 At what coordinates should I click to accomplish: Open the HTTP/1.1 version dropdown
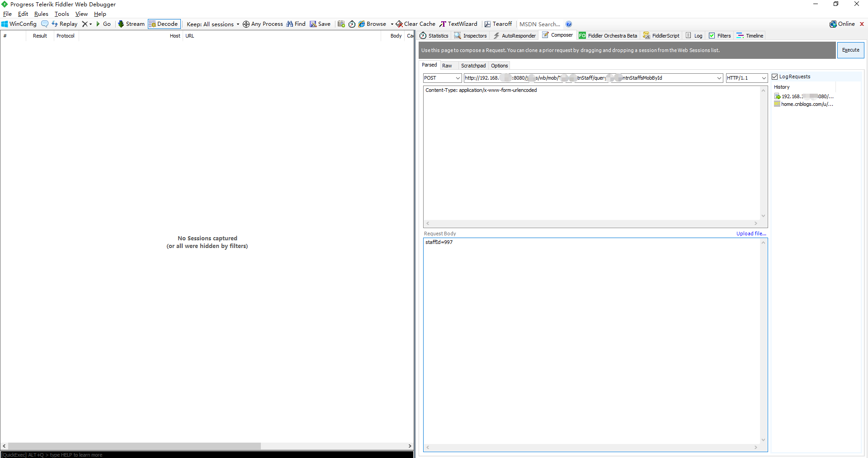click(746, 78)
